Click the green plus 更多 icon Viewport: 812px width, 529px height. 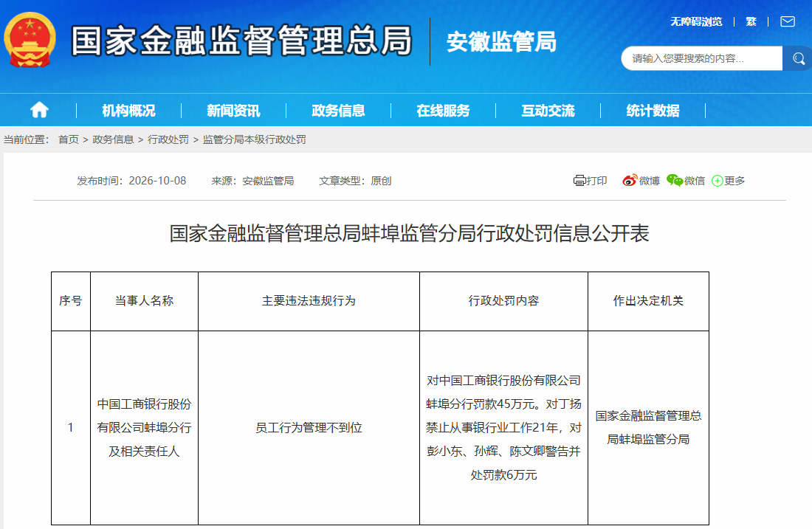(x=718, y=181)
